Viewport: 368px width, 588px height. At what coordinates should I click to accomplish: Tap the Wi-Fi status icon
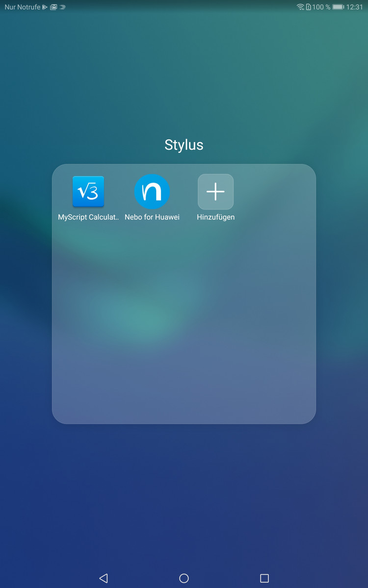point(300,7)
